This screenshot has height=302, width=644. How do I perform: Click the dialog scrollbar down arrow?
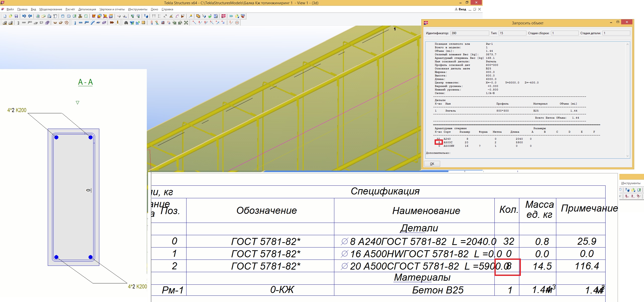[x=627, y=156]
